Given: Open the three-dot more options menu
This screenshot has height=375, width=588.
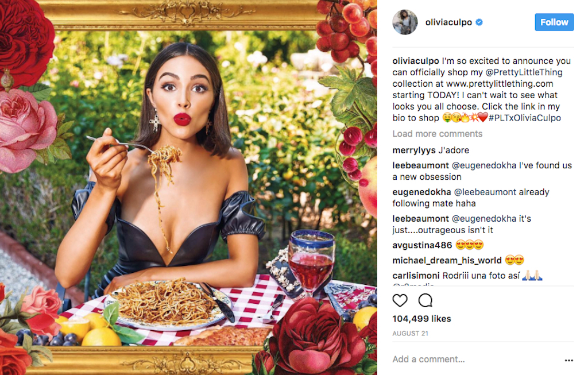Looking at the screenshot, I should tap(568, 360).
